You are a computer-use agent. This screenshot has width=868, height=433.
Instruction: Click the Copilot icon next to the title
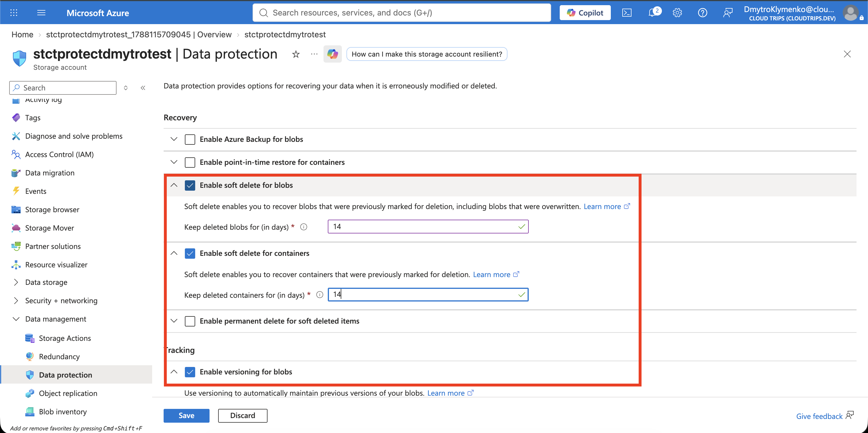(x=333, y=54)
